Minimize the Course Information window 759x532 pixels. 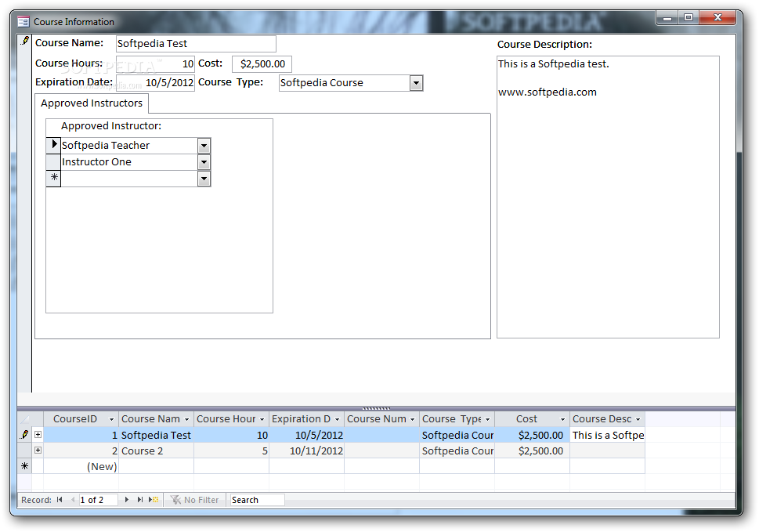tap(667, 18)
